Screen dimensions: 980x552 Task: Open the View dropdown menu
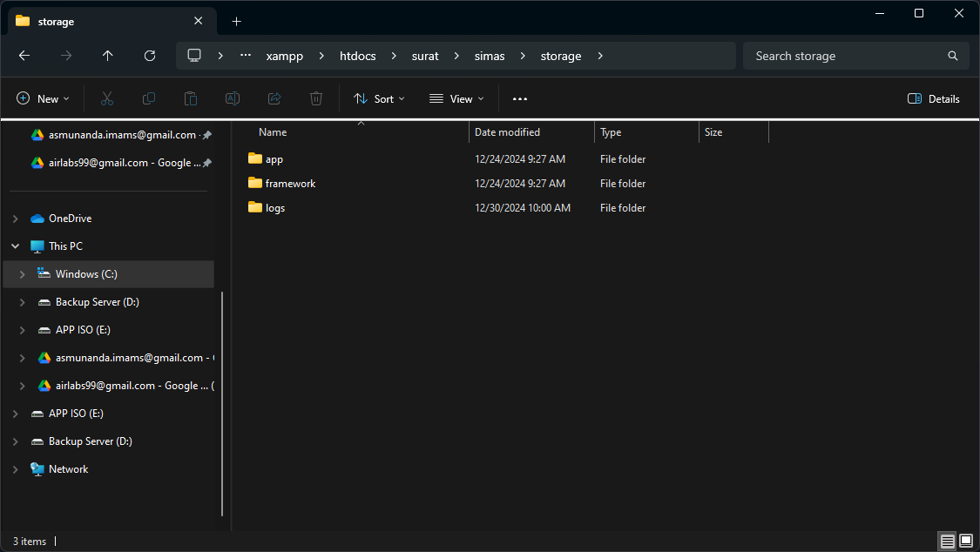point(456,99)
